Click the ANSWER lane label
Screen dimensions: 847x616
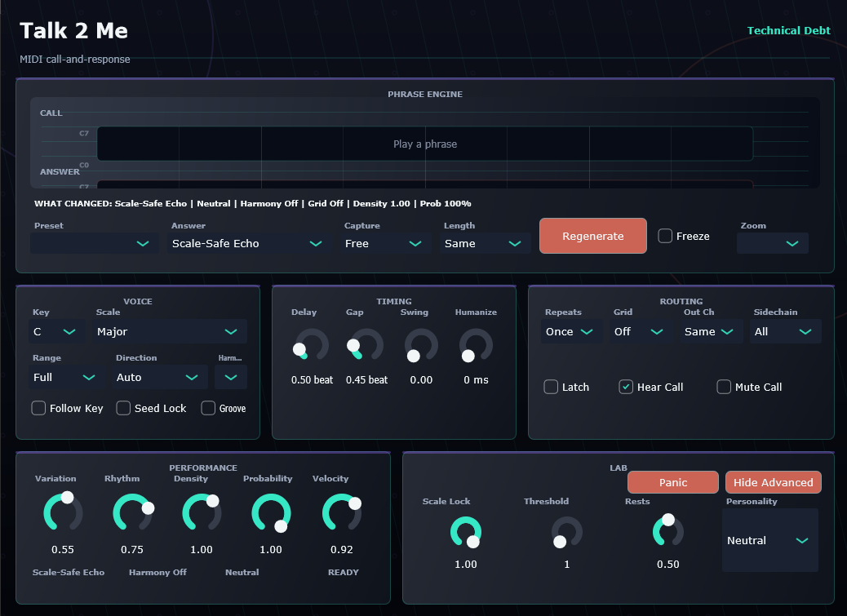click(60, 171)
